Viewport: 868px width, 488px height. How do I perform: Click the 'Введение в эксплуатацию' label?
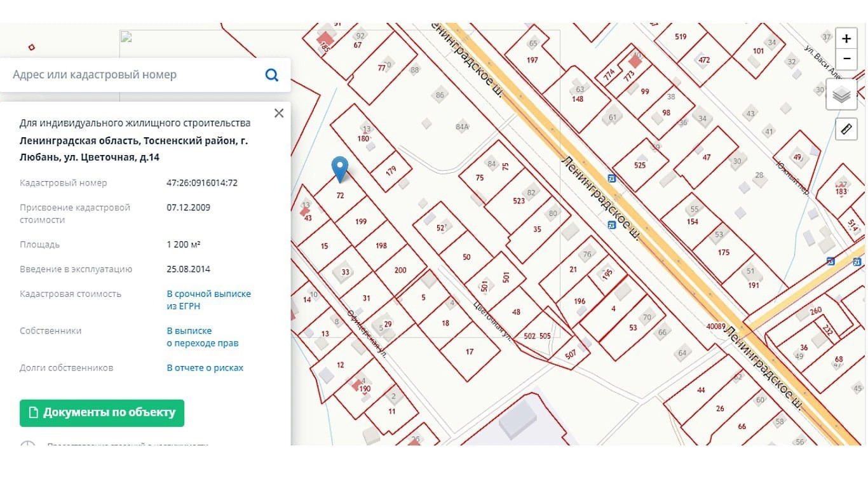(76, 269)
